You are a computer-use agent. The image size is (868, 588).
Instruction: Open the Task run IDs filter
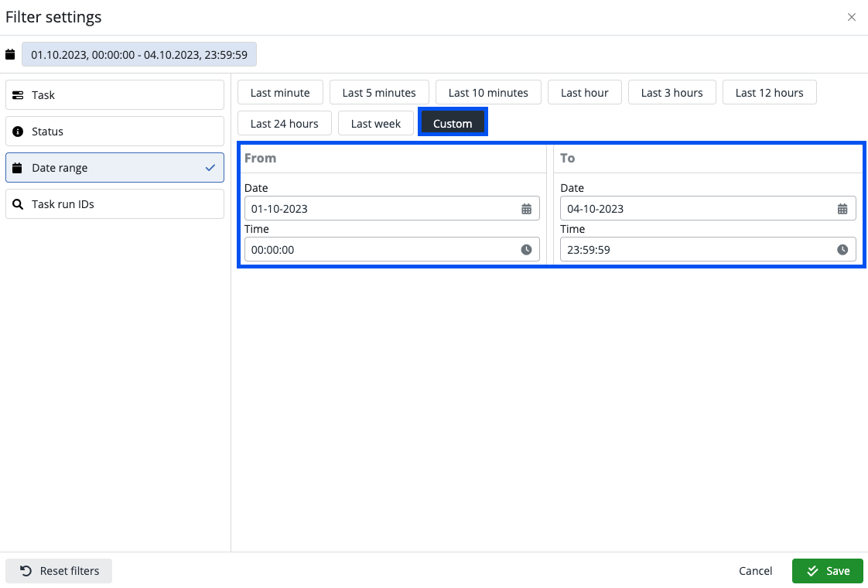pos(114,204)
